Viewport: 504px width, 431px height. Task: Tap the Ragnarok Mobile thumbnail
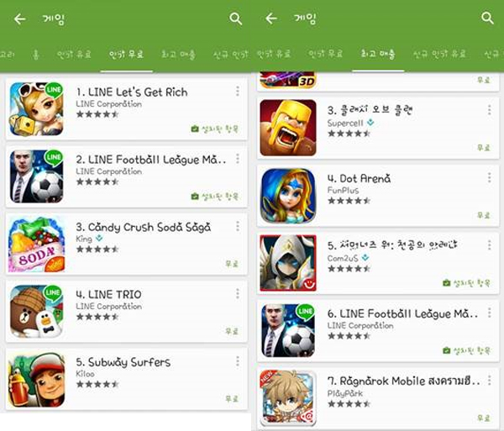coord(288,398)
